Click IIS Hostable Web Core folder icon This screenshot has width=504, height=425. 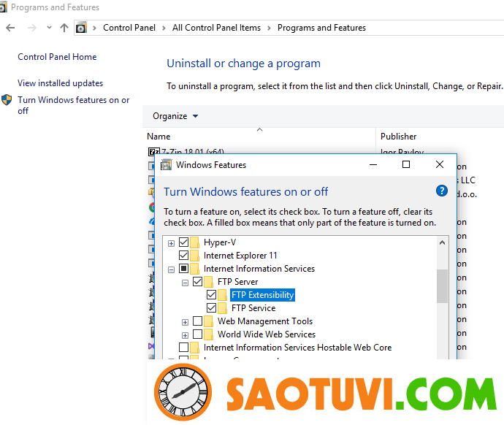pos(194,348)
